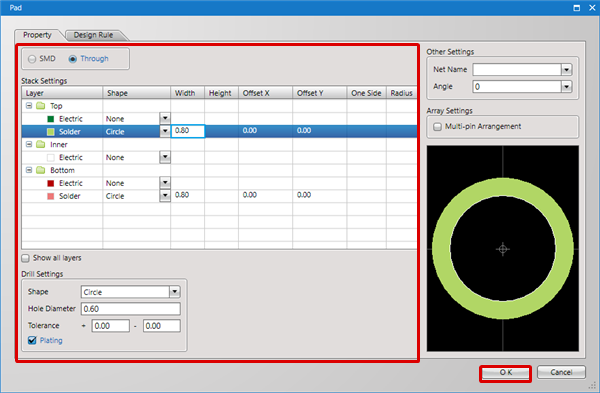Open the Drill Shape Circle dropdown
600x393 pixels.
click(x=174, y=292)
